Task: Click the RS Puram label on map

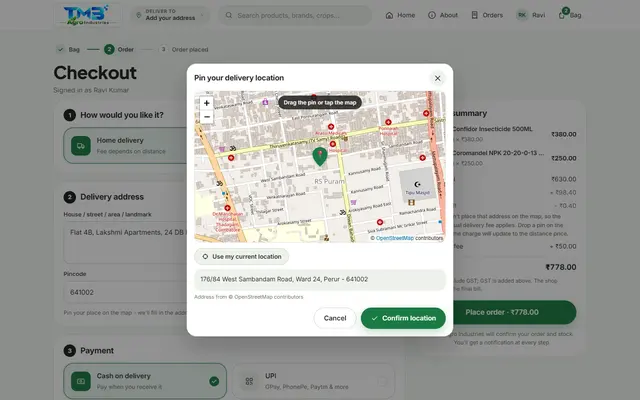Action: [329, 181]
